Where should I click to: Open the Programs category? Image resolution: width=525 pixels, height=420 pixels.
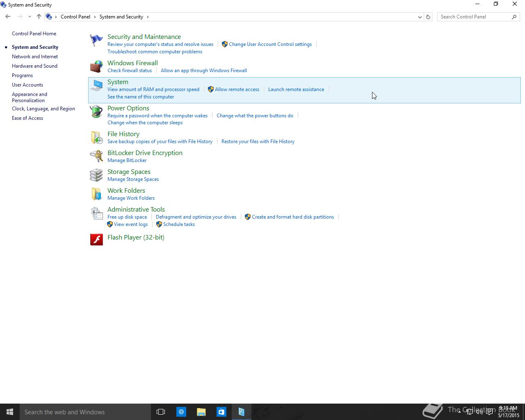tap(22, 75)
